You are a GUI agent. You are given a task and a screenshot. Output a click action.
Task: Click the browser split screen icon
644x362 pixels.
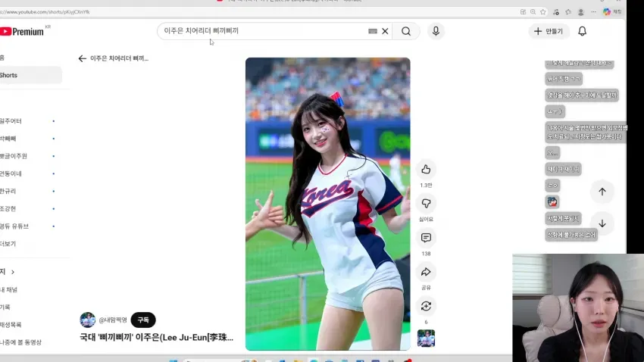[523, 12]
